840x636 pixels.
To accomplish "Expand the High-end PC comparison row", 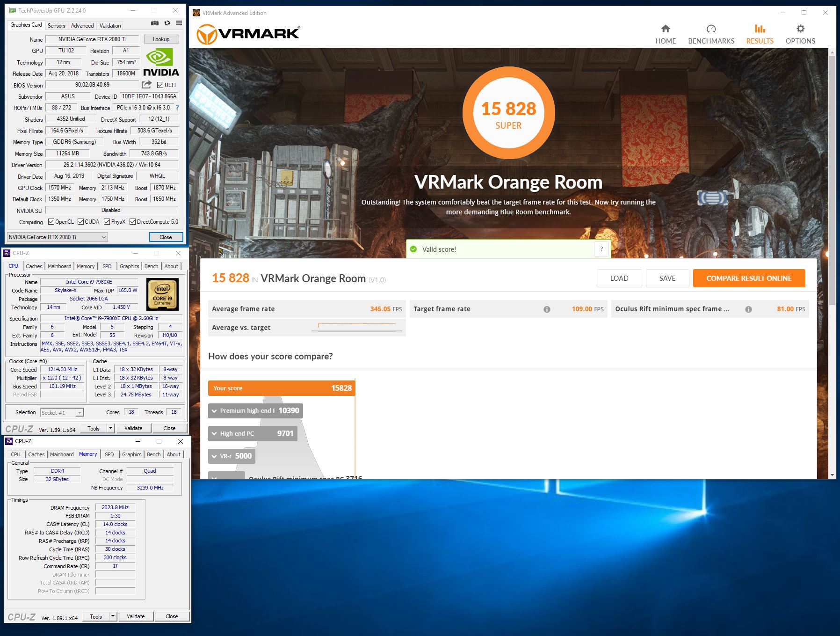I will (x=253, y=433).
